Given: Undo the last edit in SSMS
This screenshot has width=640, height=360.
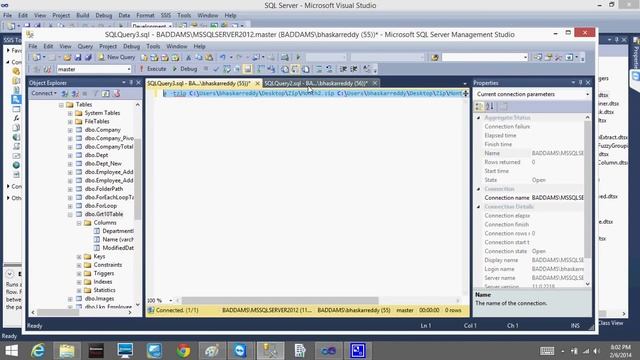Looking at the screenshot, I should (x=223, y=58).
